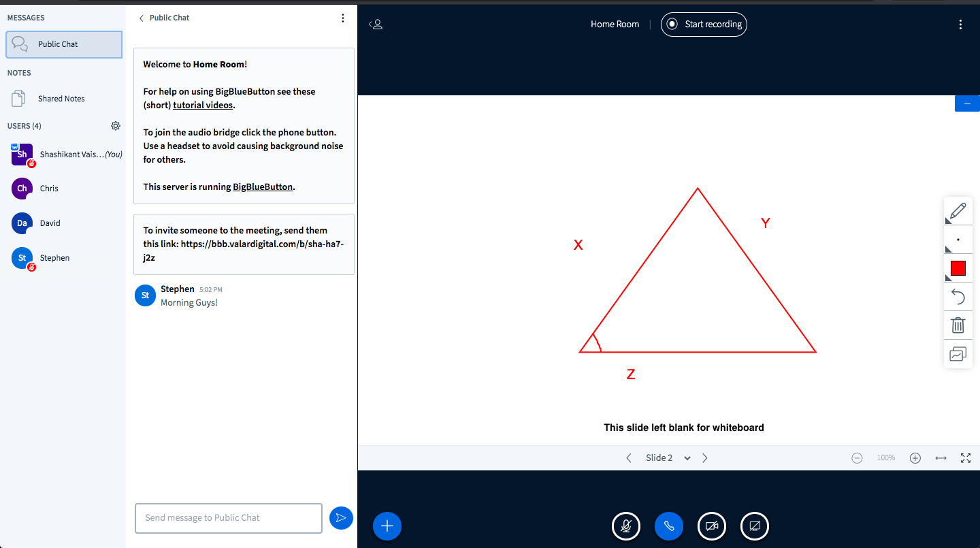This screenshot has width=980, height=548.
Task: Hide Public Chat with the back arrow
Action: tap(164, 18)
